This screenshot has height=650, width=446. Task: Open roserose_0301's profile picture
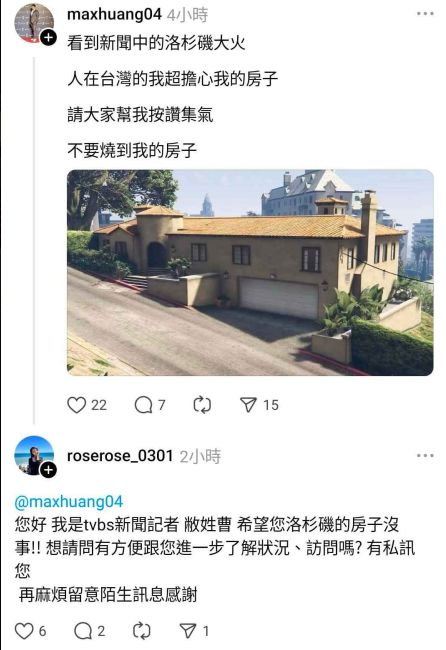coord(34,455)
